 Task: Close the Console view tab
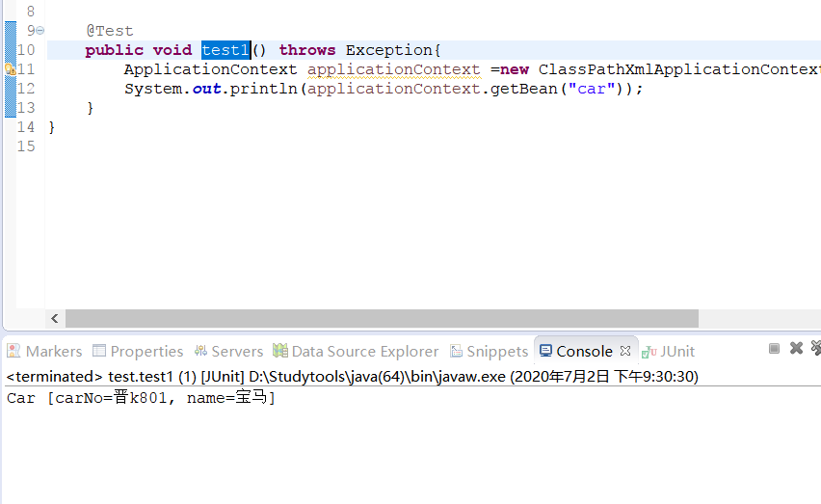(x=624, y=351)
